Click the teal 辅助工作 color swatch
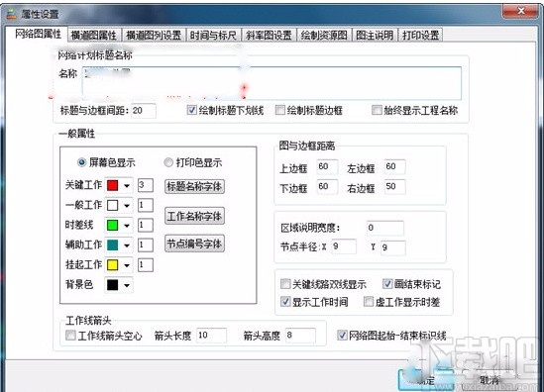This screenshot has width=544, height=392. [x=112, y=245]
